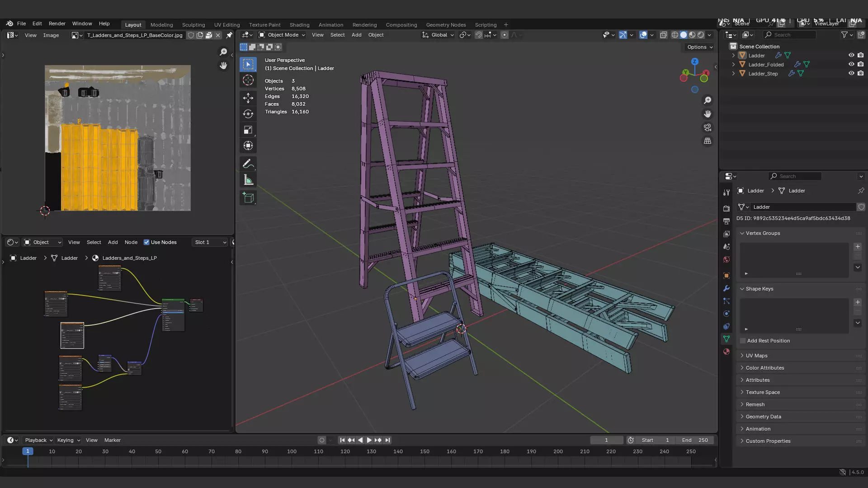Open the Render menu

point(57,23)
